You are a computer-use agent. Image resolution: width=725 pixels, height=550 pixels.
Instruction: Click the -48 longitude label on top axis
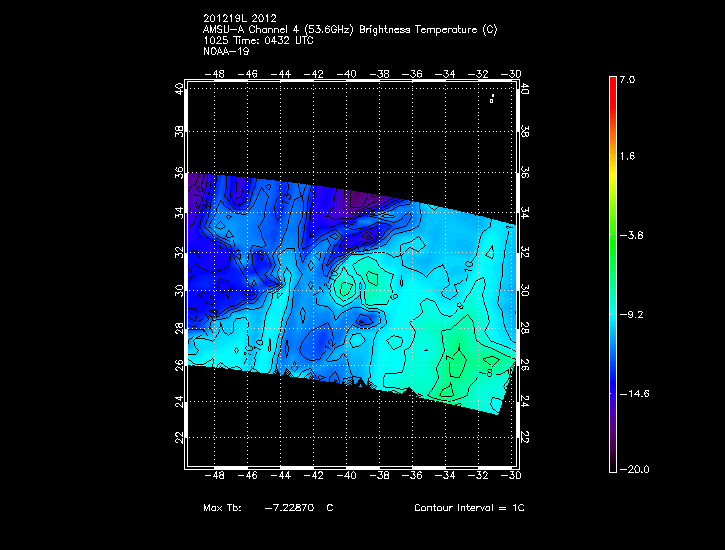point(213,73)
